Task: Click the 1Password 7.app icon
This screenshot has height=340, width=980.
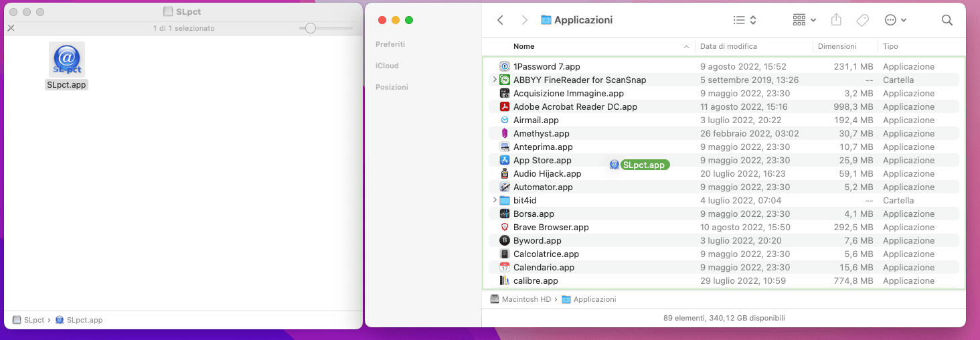Action: tap(505, 66)
